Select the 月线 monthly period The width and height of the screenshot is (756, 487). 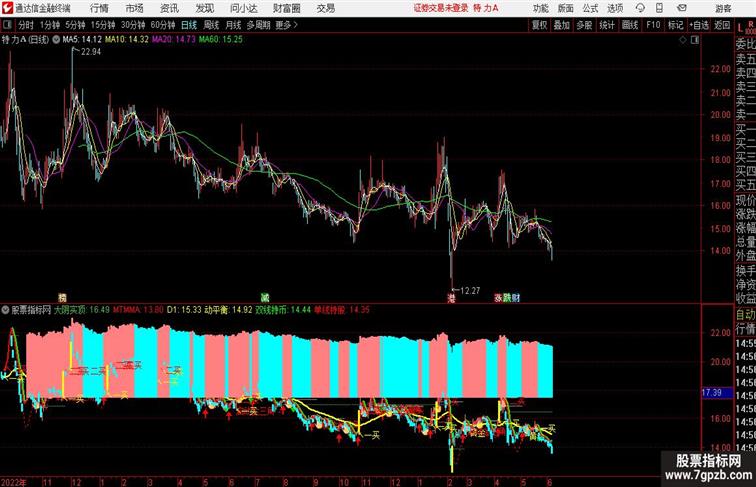[233, 25]
